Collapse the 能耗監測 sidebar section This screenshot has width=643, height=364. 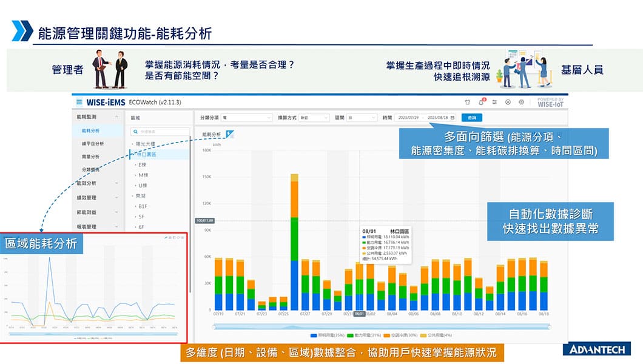click(x=98, y=117)
